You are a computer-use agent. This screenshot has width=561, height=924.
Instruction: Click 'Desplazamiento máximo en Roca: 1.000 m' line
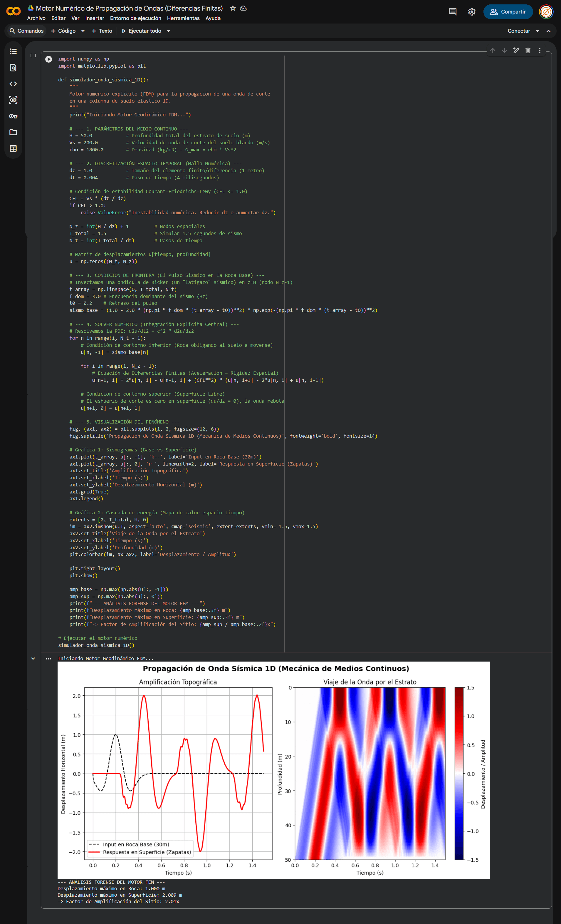coord(111,888)
